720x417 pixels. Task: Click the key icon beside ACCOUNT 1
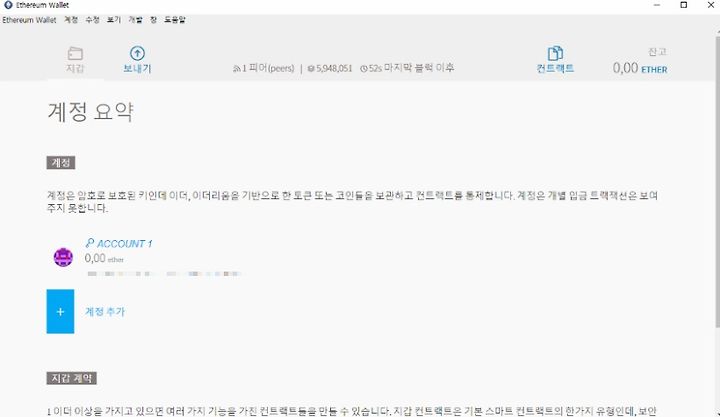90,243
